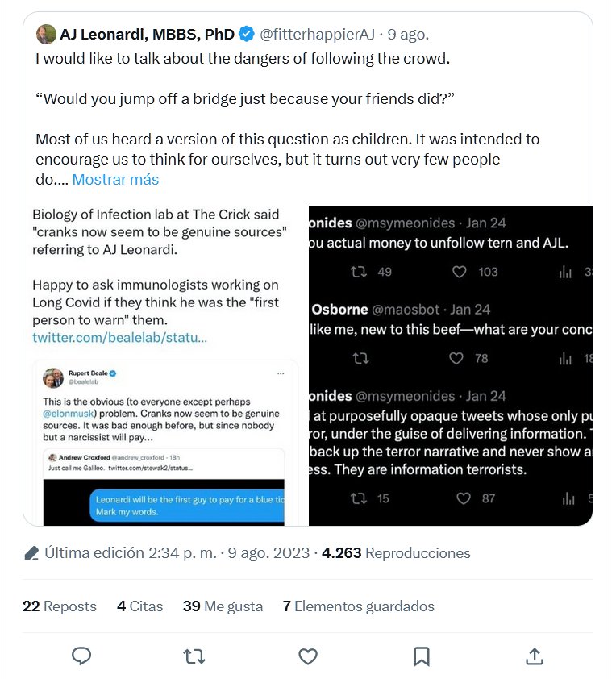
Task: Like the tweet with the heart icon
Action: point(308,656)
